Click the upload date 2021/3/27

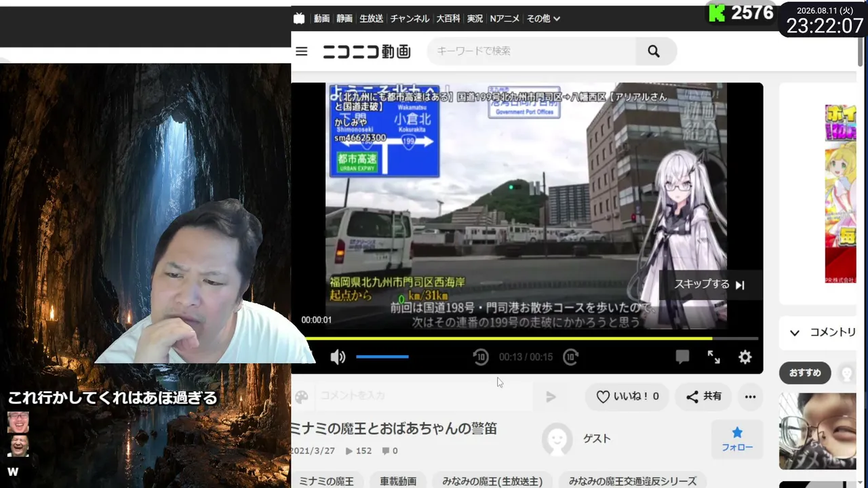click(313, 451)
